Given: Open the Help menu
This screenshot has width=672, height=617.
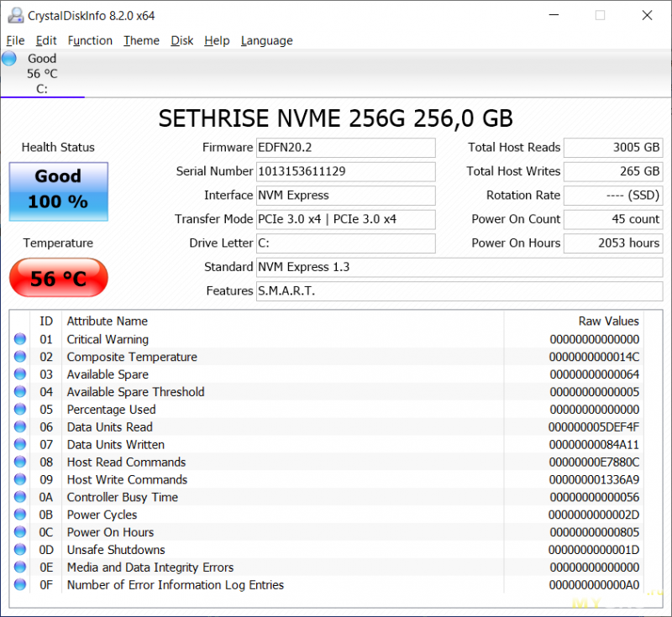Looking at the screenshot, I should [x=217, y=40].
